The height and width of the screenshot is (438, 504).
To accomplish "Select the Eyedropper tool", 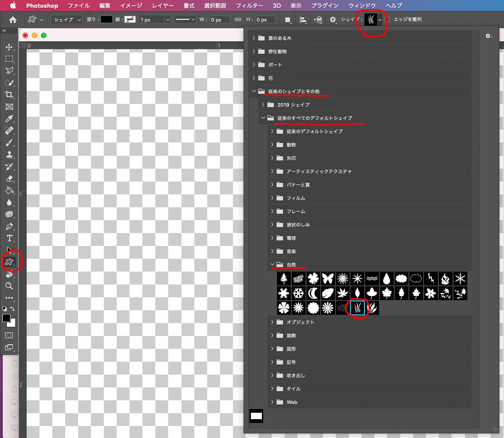I will (9, 119).
